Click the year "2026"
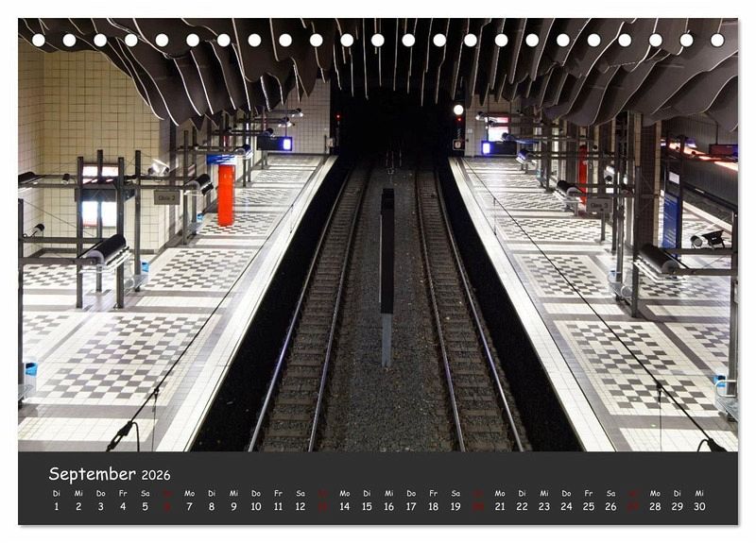Viewport: 756px width, 543px height. [156, 476]
